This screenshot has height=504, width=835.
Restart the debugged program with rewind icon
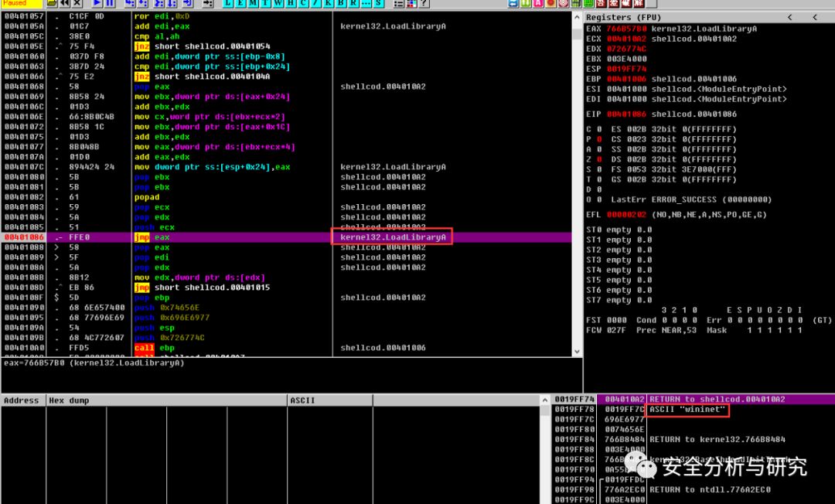point(64,4)
